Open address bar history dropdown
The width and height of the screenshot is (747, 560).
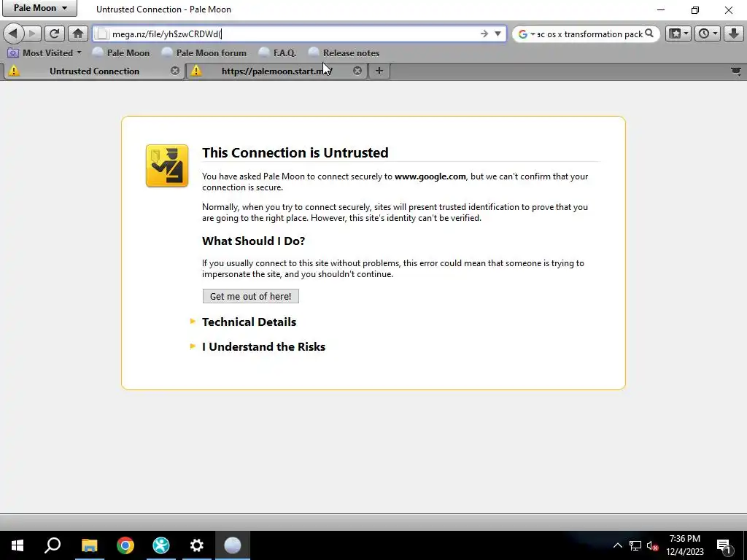[498, 34]
